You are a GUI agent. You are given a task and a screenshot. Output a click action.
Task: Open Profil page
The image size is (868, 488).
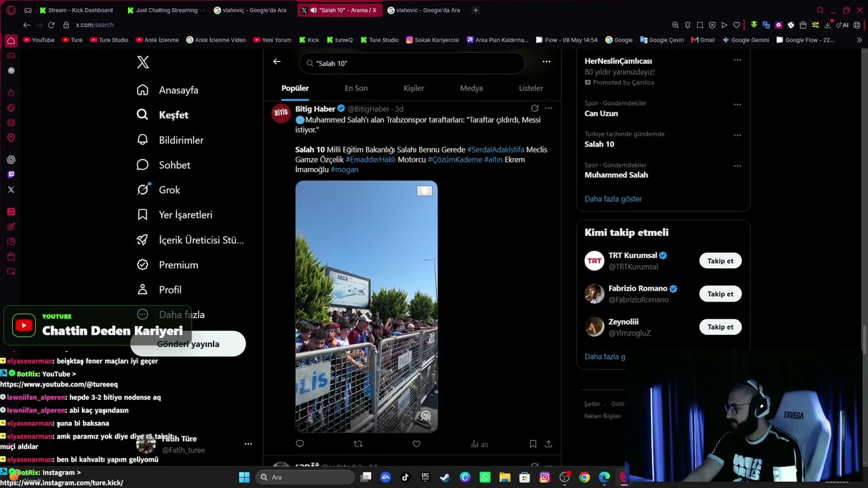(159, 290)
